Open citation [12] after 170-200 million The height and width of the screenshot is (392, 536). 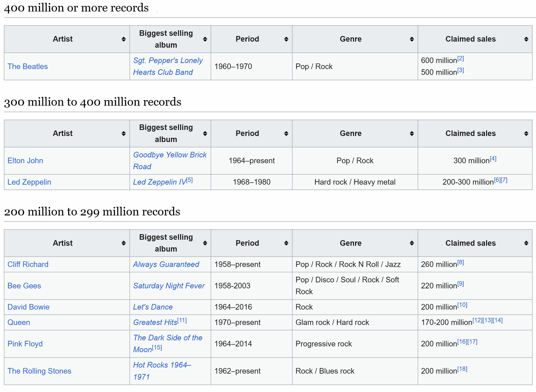pyautogui.click(x=477, y=320)
